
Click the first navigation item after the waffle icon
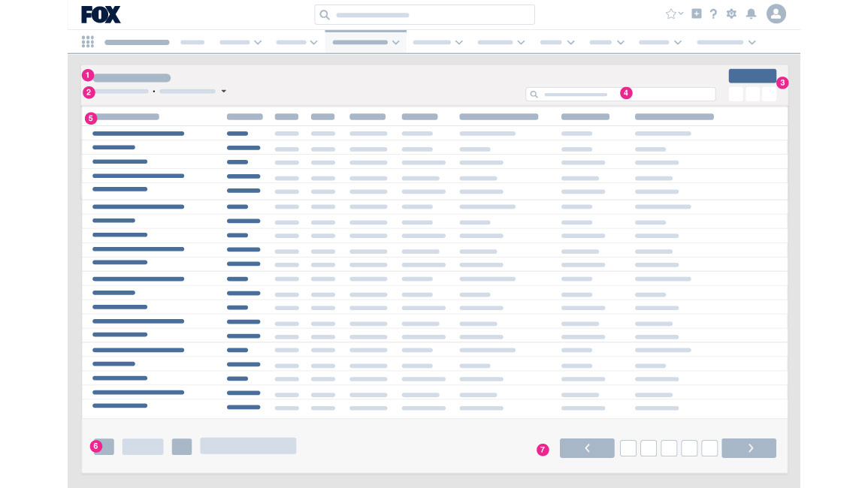(137, 42)
